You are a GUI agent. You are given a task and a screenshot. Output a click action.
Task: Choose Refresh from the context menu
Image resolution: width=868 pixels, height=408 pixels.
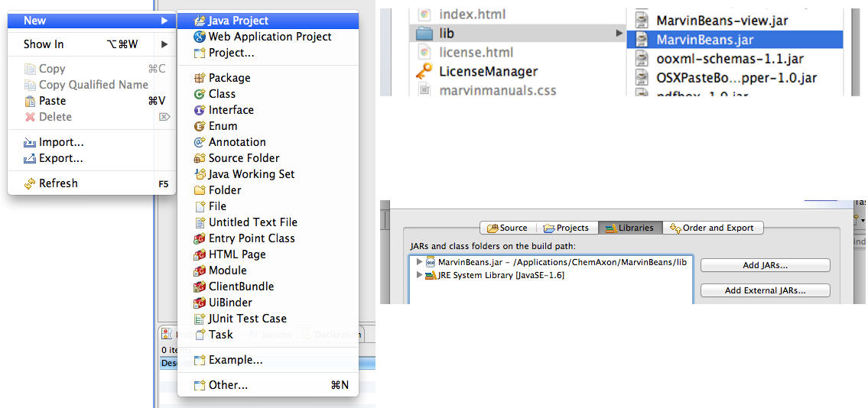click(58, 183)
